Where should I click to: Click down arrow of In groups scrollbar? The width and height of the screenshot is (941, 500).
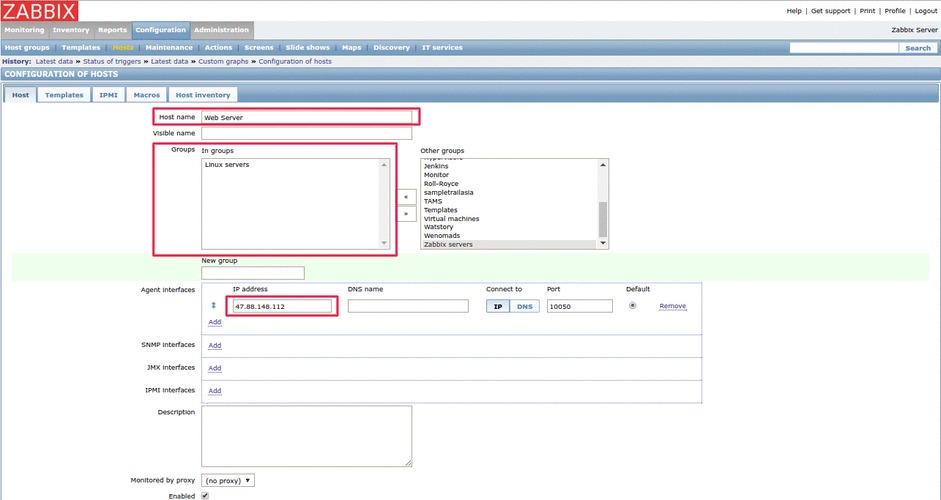pos(384,243)
